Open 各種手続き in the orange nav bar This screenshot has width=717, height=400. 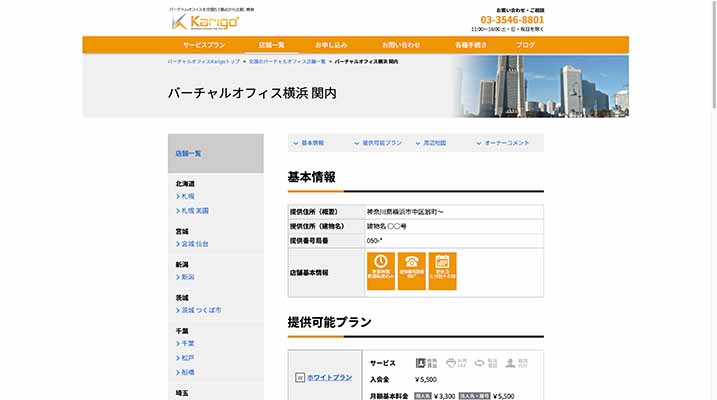[471, 45]
